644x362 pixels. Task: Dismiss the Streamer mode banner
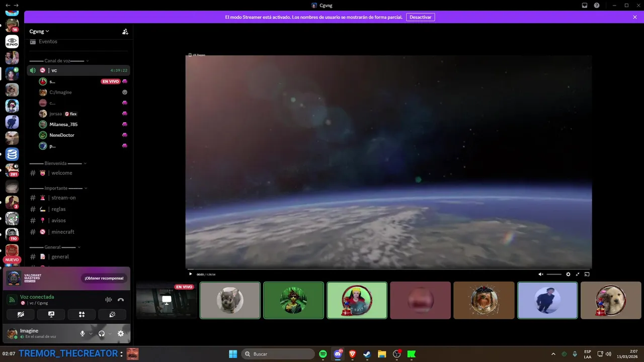click(x=635, y=17)
